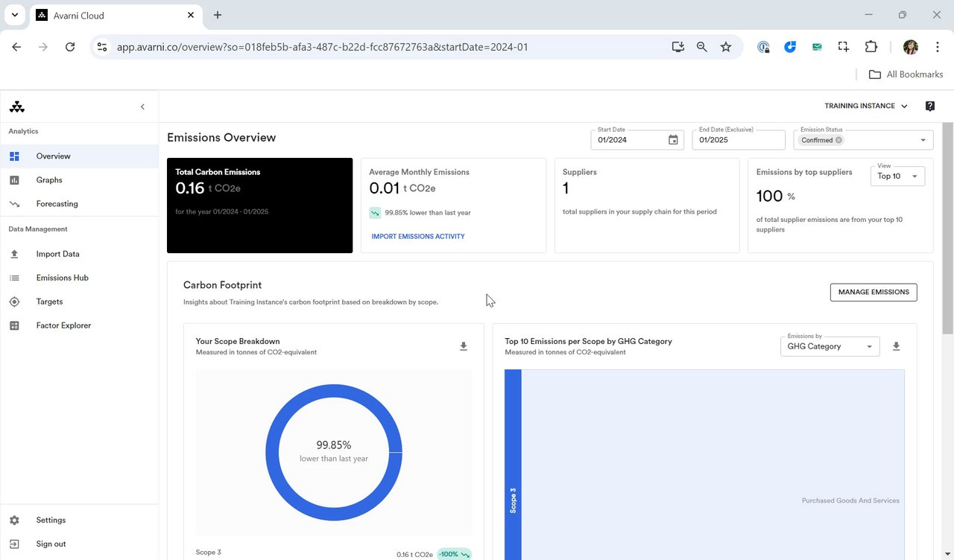Click the blue Scope 3 bar

(513, 462)
